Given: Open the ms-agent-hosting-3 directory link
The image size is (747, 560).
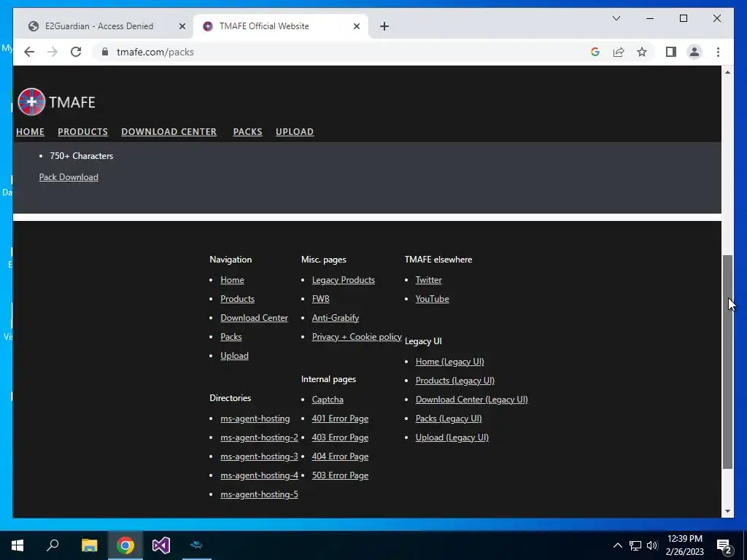Looking at the screenshot, I should coord(259,456).
